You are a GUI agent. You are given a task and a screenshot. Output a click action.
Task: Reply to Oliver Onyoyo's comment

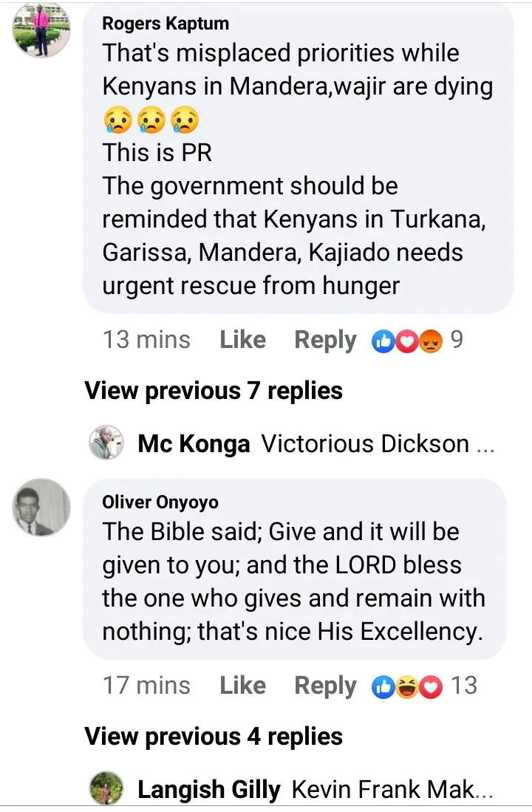point(325,686)
